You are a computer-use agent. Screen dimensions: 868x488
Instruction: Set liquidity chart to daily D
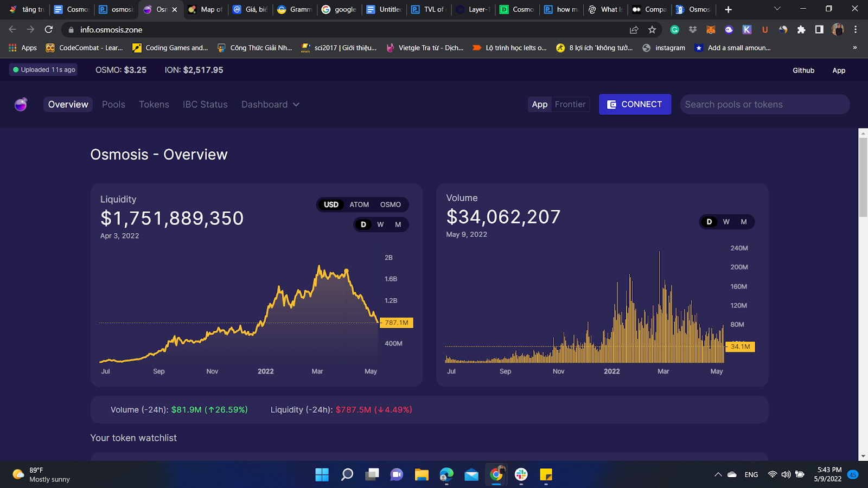coord(363,224)
